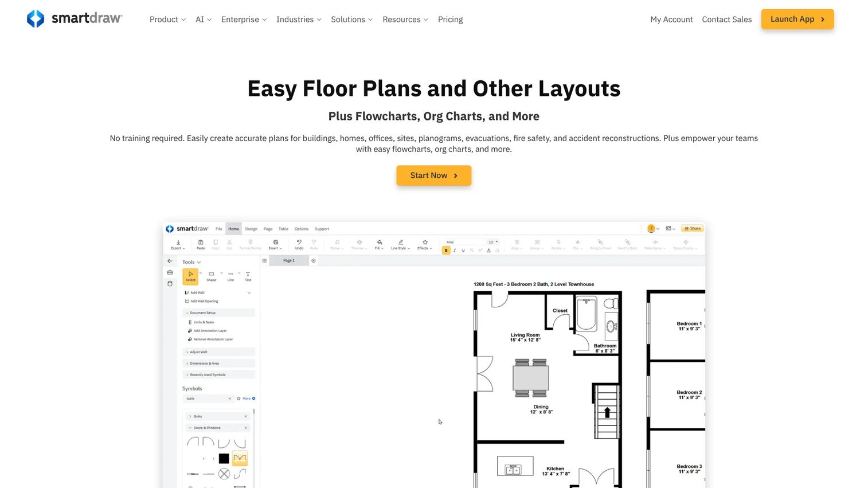The height and width of the screenshot is (488, 868).
Task: Collapse the Document Setup section
Action: click(218, 313)
